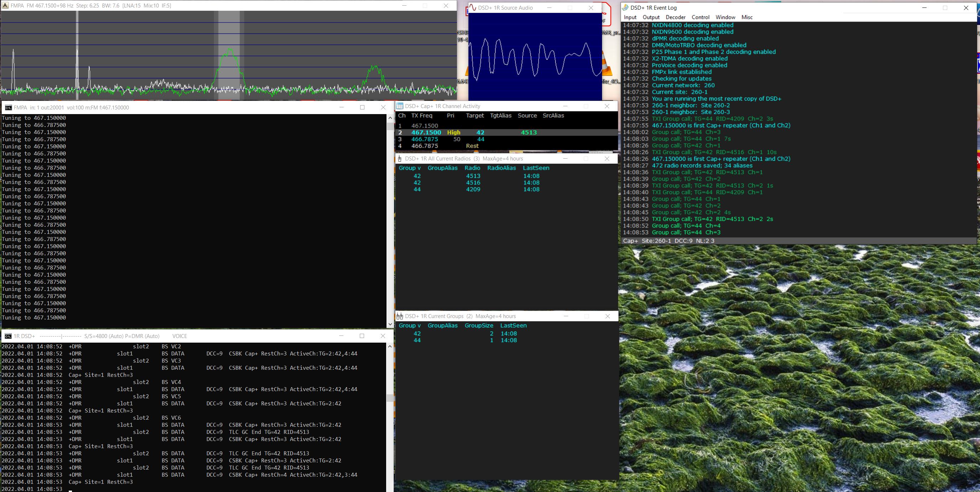980x492 pixels.
Task: Close the DSD+ Source Audio window
Action: click(591, 7)
